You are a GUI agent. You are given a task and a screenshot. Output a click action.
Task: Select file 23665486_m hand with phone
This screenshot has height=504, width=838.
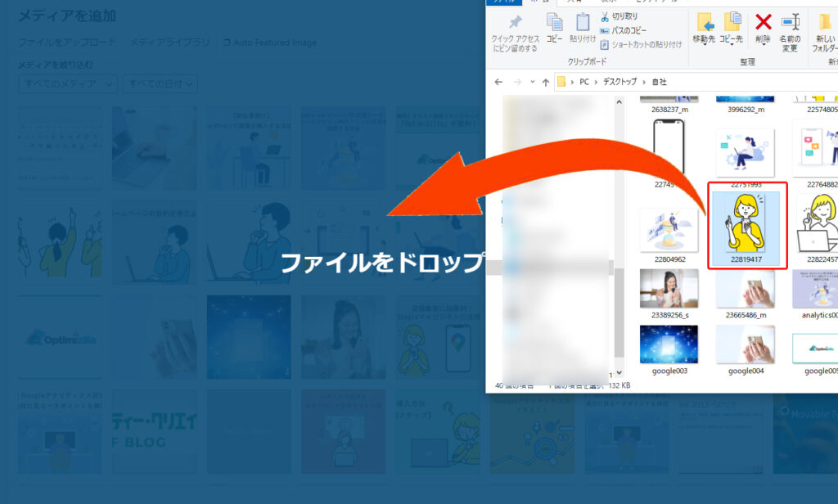[x=746, y=294]
